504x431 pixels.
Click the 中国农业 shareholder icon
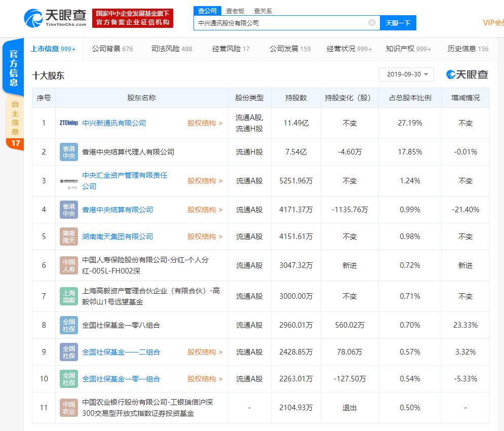69,408
